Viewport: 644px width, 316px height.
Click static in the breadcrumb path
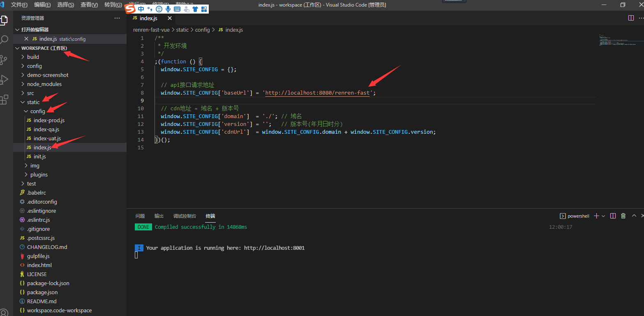(x=182, y=30)
